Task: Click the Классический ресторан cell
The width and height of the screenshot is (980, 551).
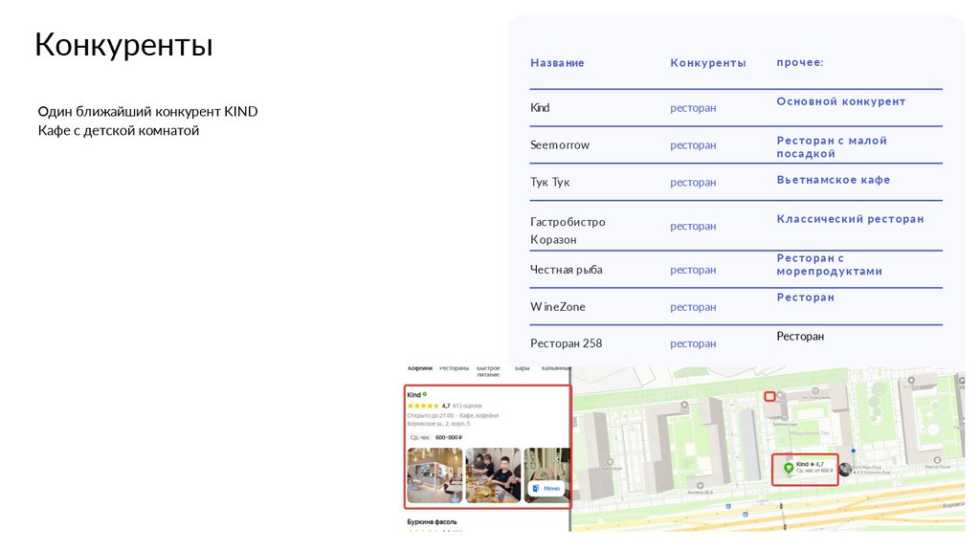Action: coord(850,219)
